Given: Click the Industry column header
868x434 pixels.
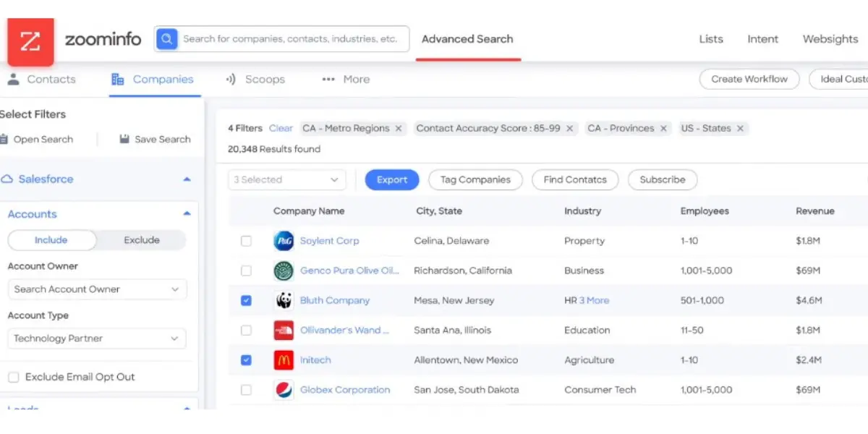Looking at the screenshot, I should pos(582,211).
